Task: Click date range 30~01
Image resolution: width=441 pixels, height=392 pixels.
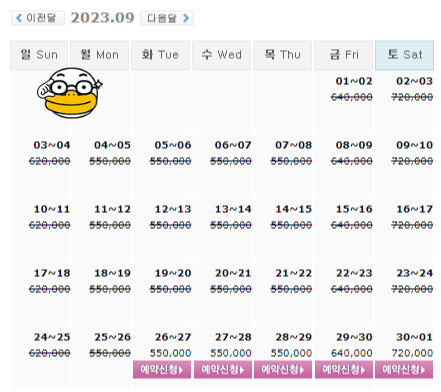Action: tap(414, 337)
